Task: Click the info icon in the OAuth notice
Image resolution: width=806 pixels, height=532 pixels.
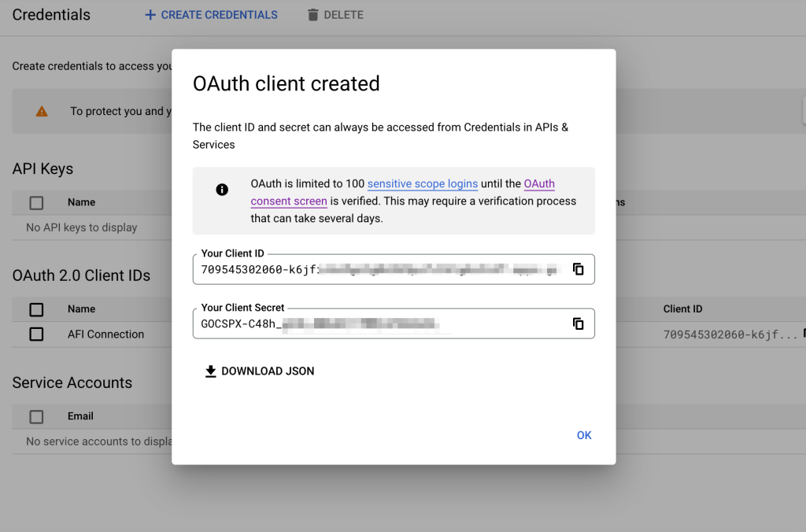Action: 221,190
